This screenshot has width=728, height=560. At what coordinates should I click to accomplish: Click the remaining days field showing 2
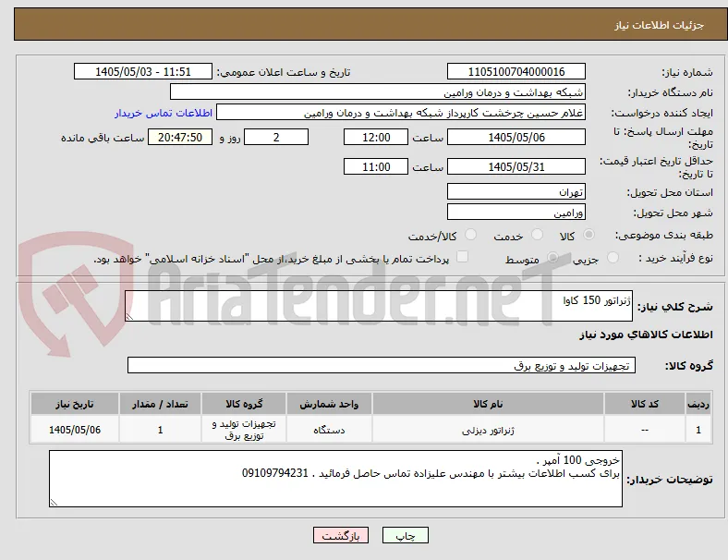tap(276, 137)
